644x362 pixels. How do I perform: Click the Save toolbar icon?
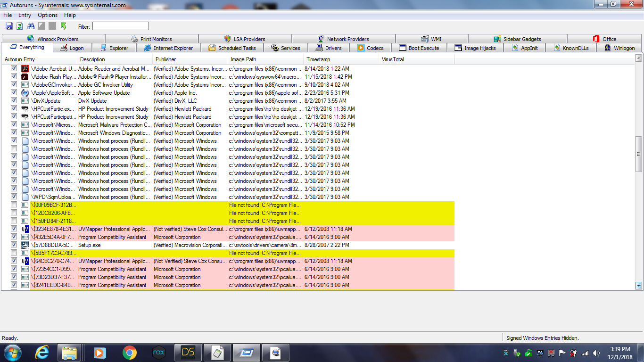(x=9, y=26)
